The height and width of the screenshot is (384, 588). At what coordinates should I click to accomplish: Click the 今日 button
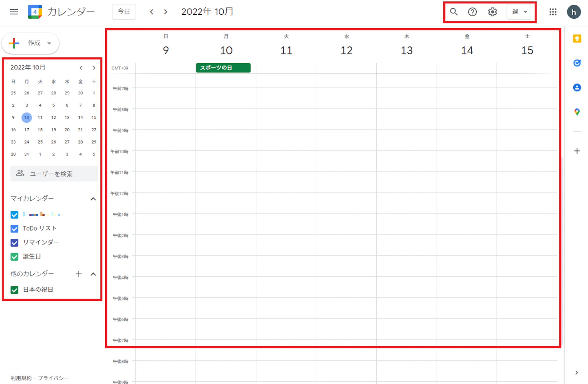pyautogui.click(x=124, y=12)
